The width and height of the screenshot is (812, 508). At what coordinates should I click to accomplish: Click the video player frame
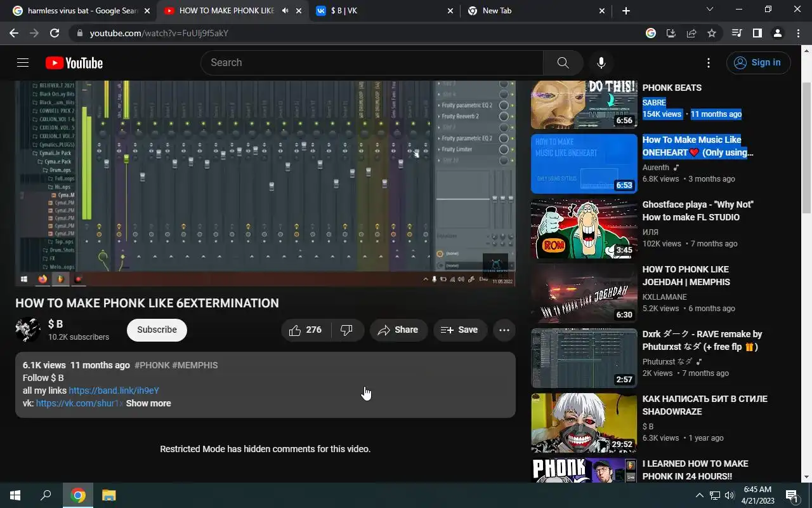[265, 184]
